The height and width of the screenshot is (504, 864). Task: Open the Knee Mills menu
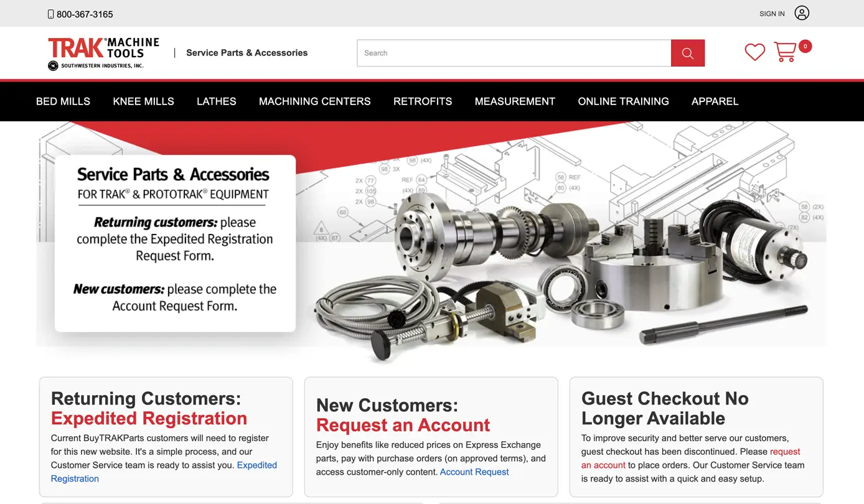click(143, 101)
